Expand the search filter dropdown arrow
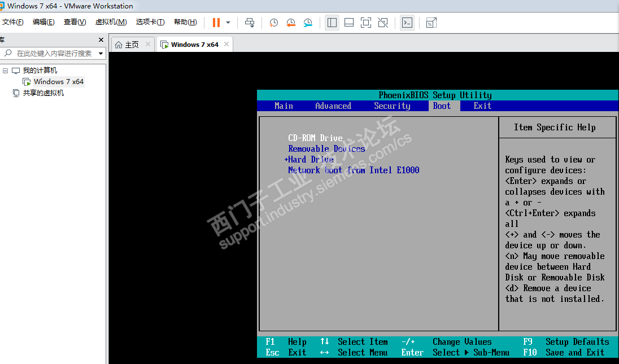The width and height of the screenshot is (619, 364). (x=101, y=53)
